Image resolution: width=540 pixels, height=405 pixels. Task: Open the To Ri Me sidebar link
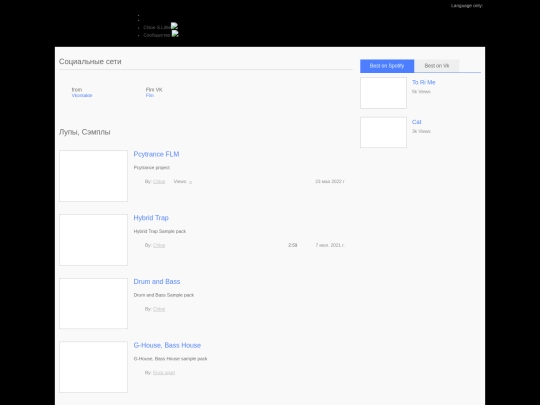tap(424, 82)
